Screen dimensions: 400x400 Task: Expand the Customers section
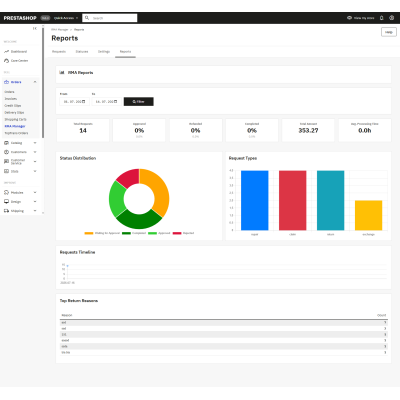pos(35,152)
